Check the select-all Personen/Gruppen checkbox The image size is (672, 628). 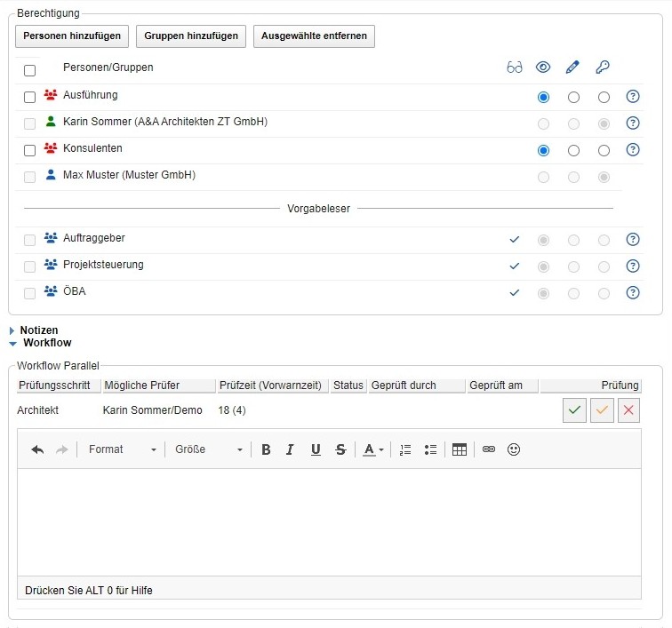(x=29, y=70)
